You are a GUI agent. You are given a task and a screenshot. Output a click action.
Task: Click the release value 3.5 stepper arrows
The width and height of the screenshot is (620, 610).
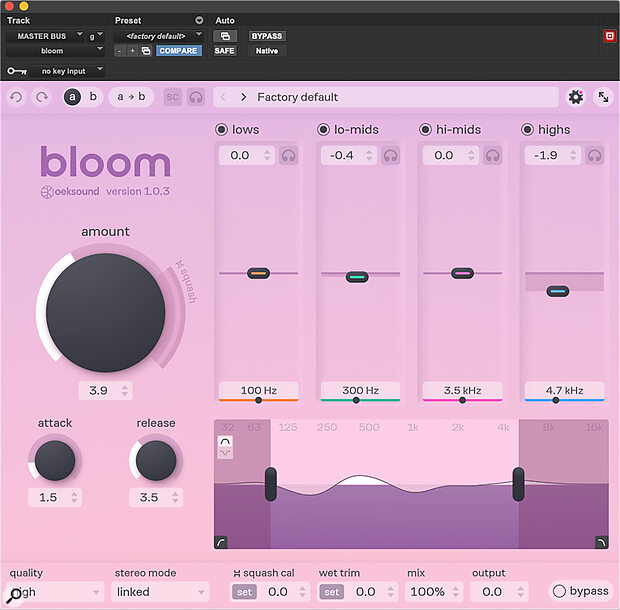pos(175,497)
